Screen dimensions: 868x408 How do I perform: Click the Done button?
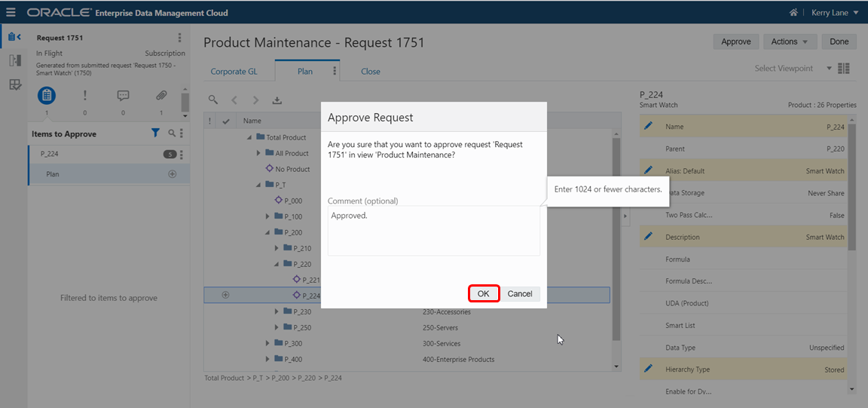pos(839,41)
